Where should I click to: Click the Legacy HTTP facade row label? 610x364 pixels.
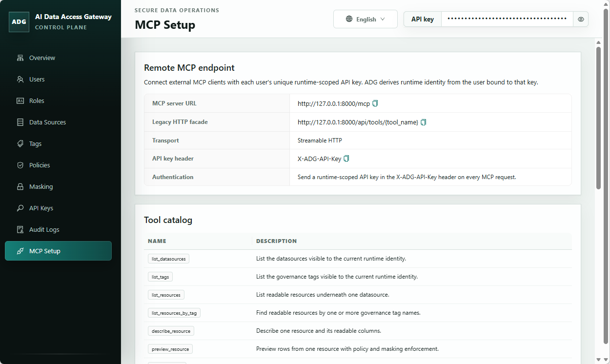[180, 122]
